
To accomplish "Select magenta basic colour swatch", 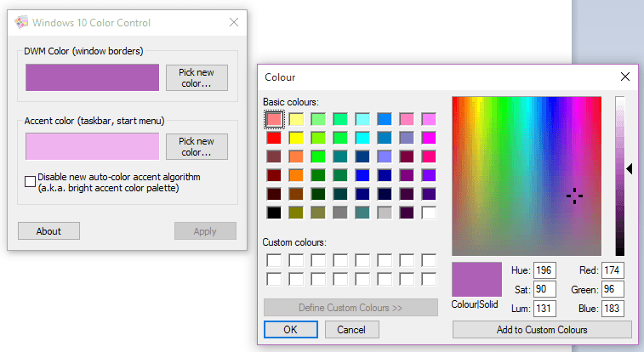I will (429, 138).
